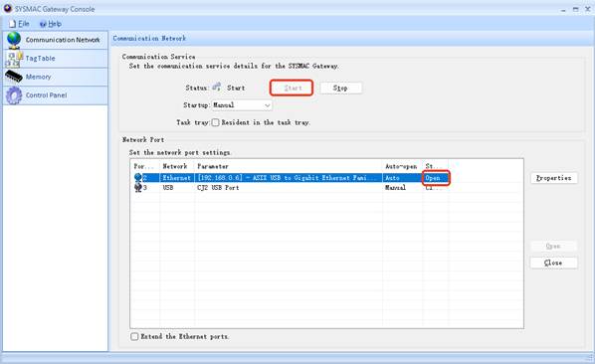Click the Network column header
Viewport: 595px width, 364px height.
click(x=177, y=166)
